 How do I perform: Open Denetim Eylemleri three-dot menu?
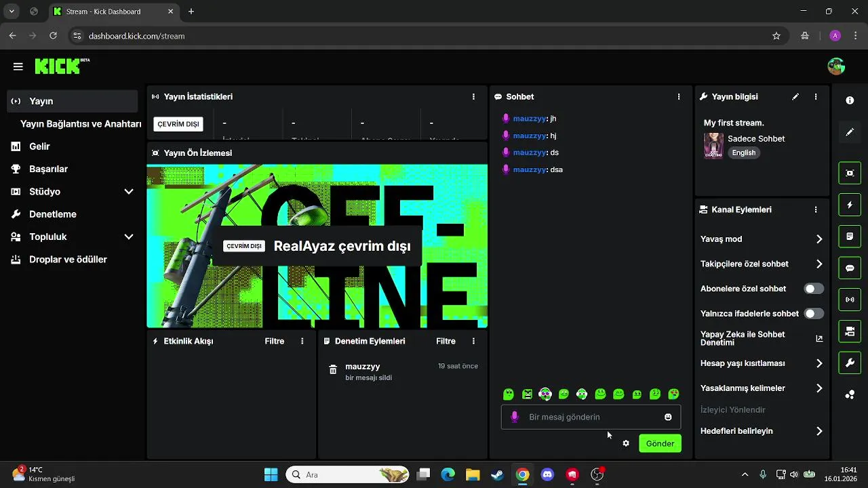473,342
